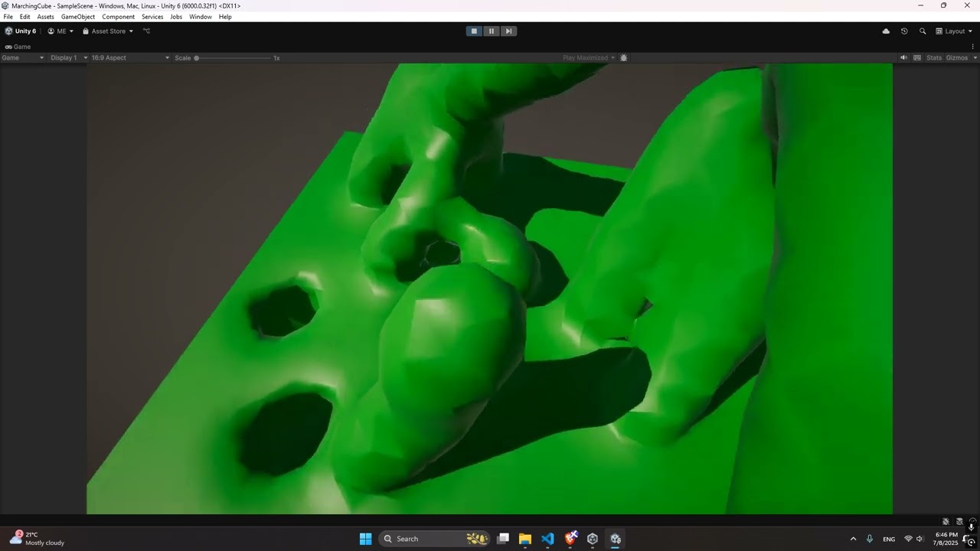The image size is (980, 551).
Task: Open the Help menu
Action: pos(225,17)
